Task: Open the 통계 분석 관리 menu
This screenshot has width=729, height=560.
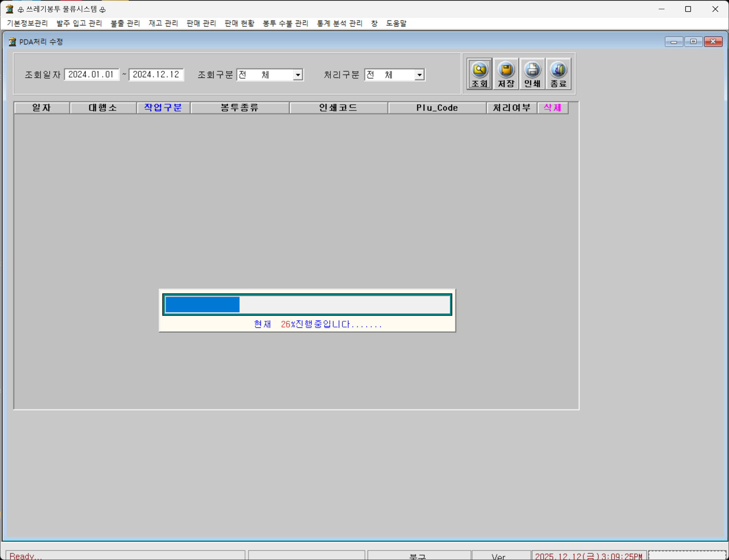Action: pyautogui.click(x=340, y=23)
